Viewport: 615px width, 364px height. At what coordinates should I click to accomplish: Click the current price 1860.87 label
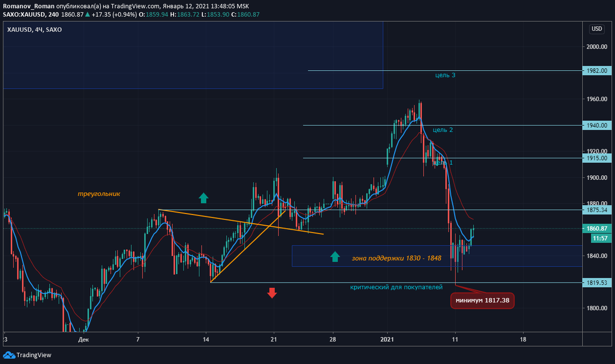pos(597,228)
